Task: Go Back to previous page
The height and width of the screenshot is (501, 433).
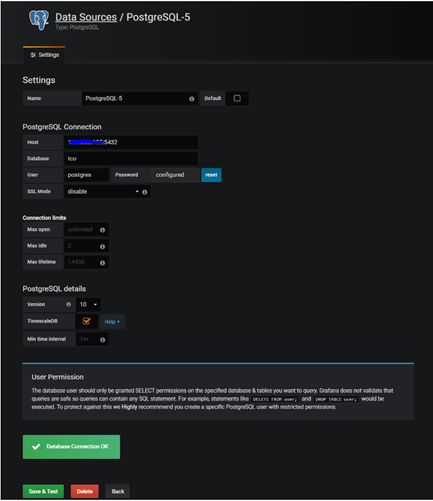Action: [x=118, y=491]
